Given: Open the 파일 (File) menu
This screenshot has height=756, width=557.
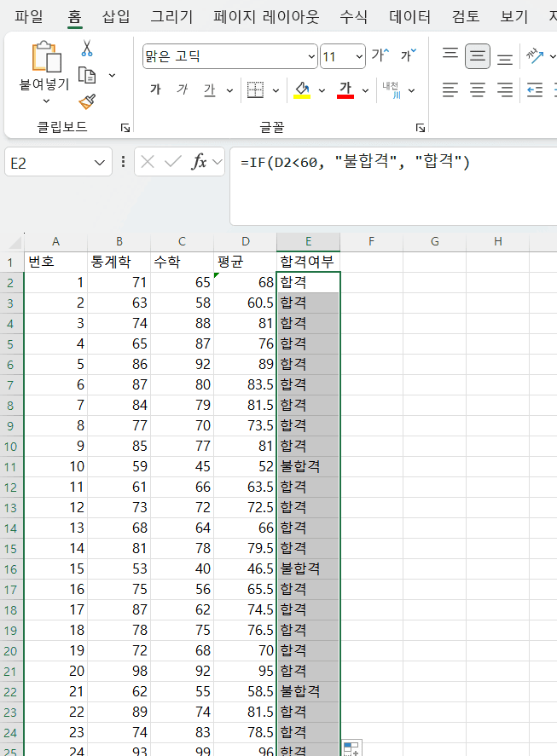Looking at the screenshot, I should pyautogui.click(x=29, y=16).
